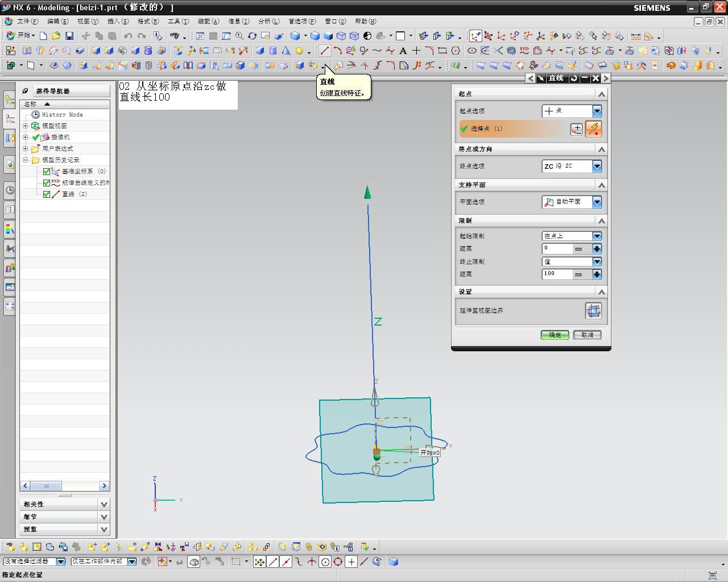Image resolution: width=728 pixels, height=582 pixels.
Task: Click the Inferred point lightning icon
Action: click(593, 129)
